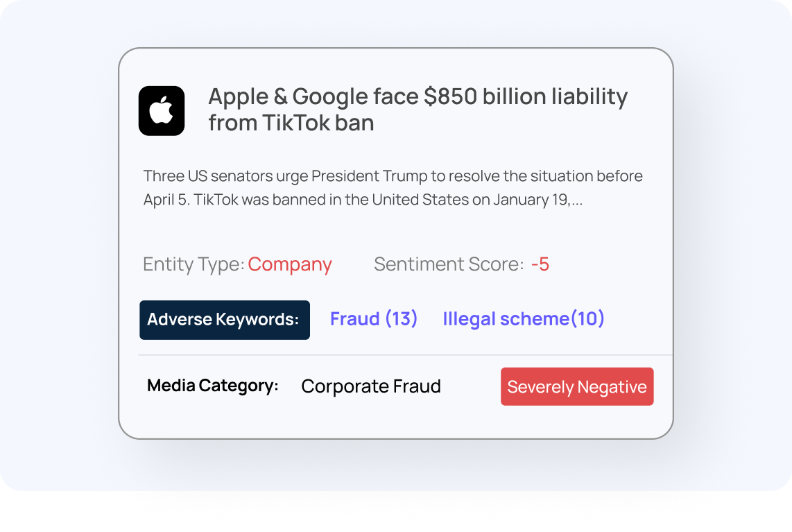Select the 'Media Category:' label
This screenshot has height=532, width=792.
213,386
